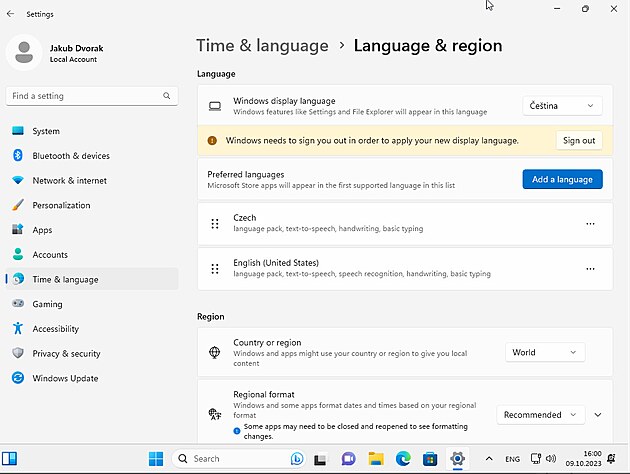Viewport: 630px width, 474px height.
Task: Open Windows Update from the sidebar
Action: pos(65,378)
